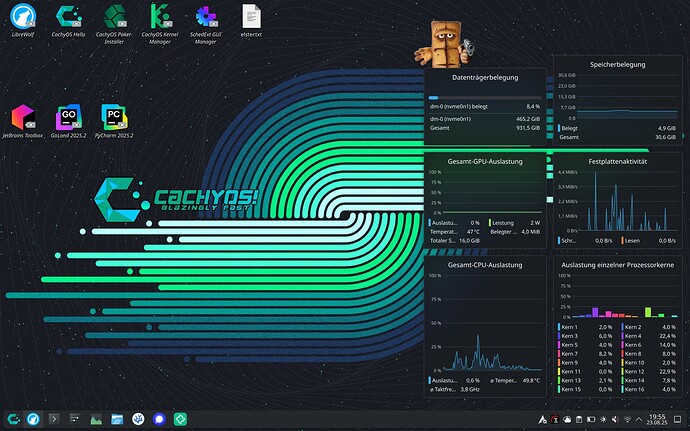Image resolution: width=690 pixels, height=431 pixels.
Task: Open system monitor graph icon in taskbar
Action: point(96,419)
